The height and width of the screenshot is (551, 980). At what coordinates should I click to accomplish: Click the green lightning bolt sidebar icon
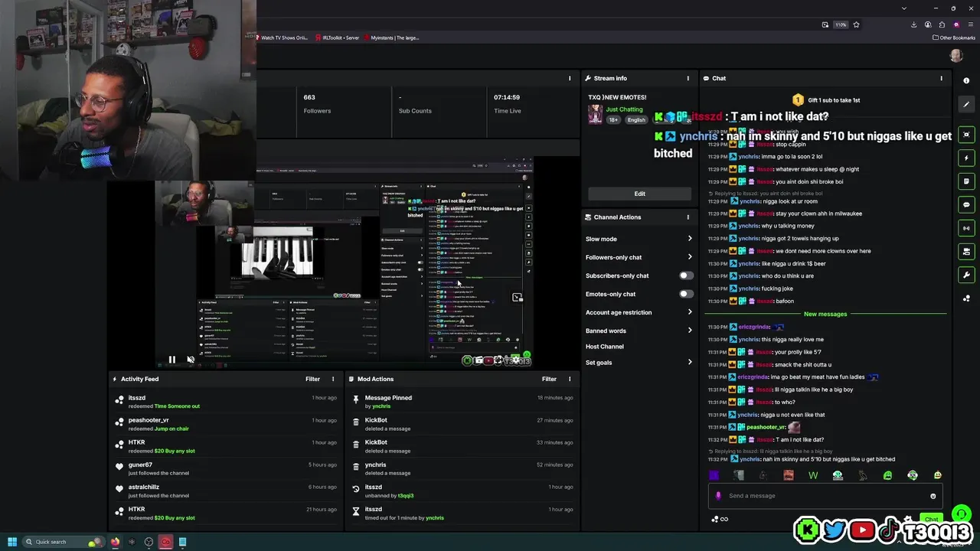[x=967, y=158]
